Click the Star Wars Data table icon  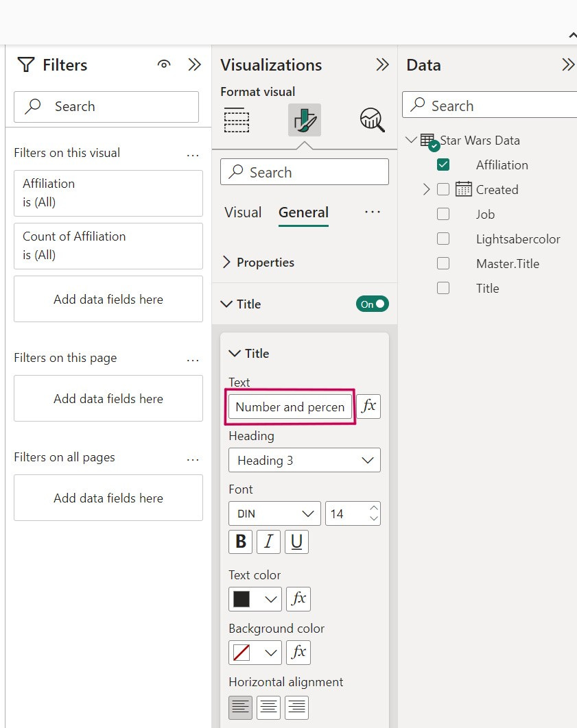(428, 141)
